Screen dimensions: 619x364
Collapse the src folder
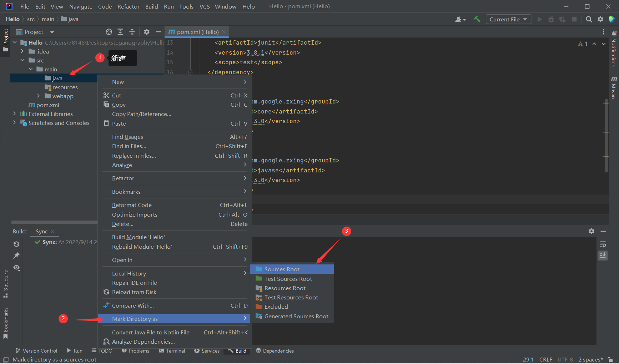tap(22, 60)
